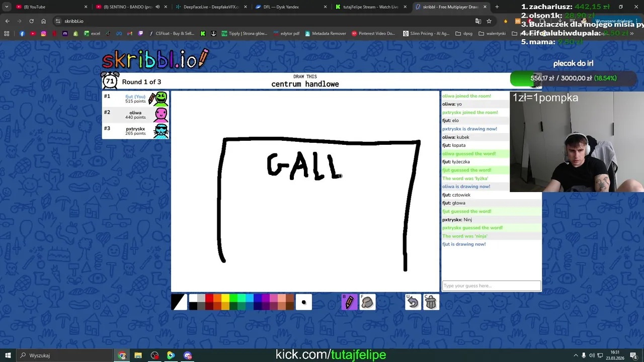Click the word 'centrum handlowe'
The width and height of the screenshot is (644, 362).
tap(305, 84)
